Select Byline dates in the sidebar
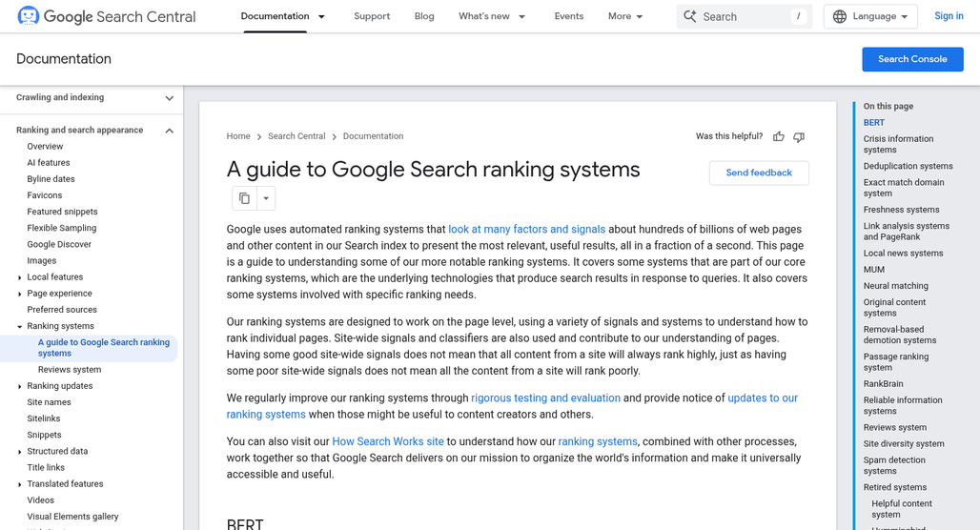980x530 pixels. click(51, 179)
